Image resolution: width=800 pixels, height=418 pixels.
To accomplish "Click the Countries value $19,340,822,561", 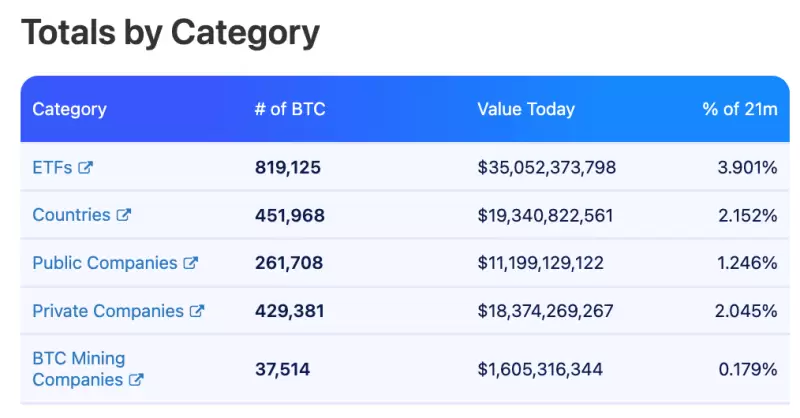I will pyautogui.click(x=545, y=215).
